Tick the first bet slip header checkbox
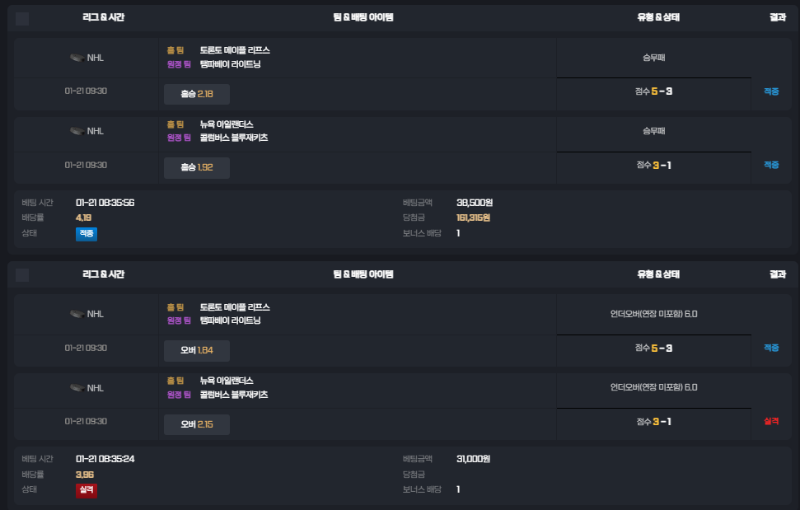 (x=22, y=18)
